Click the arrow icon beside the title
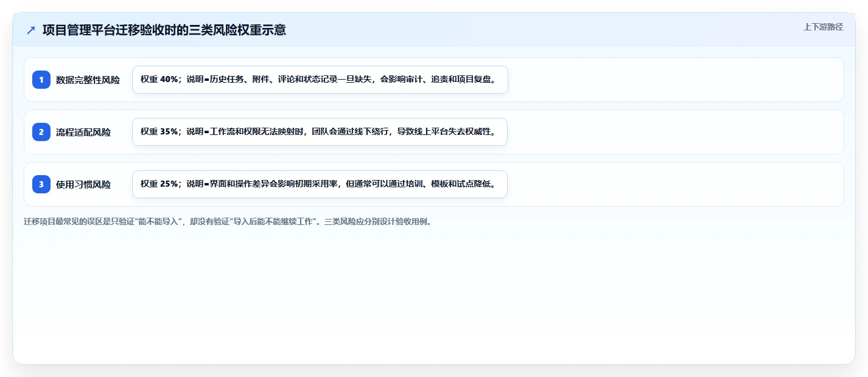The image size is (868, 377). click(x=31, y=30)
